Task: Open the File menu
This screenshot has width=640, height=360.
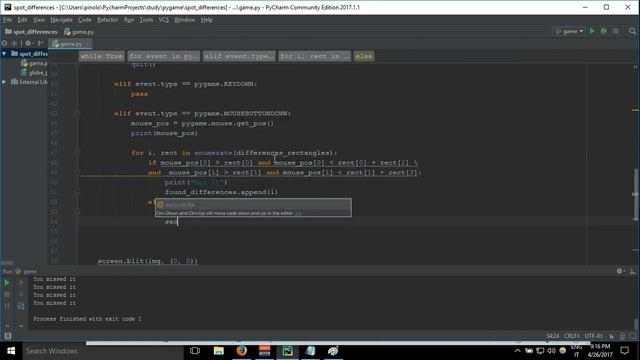Action: (x=7, y=20)
